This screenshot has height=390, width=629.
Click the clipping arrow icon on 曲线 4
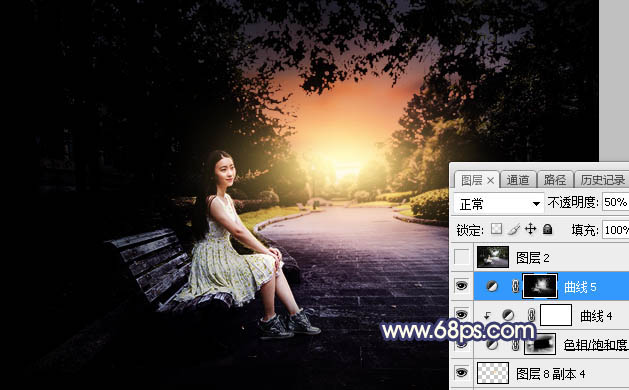point(487,316)
